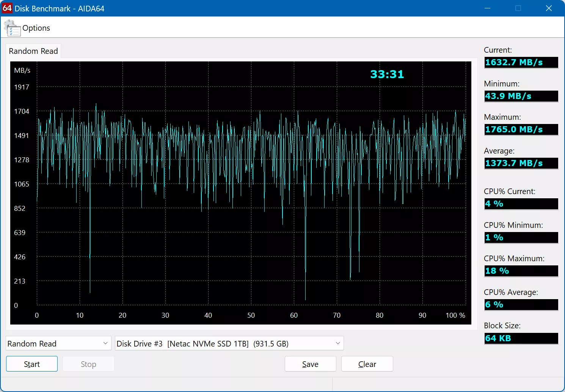Expand the Random Read test type dropdown
This screenshot has height=392, width=565.
click(58, 343)
